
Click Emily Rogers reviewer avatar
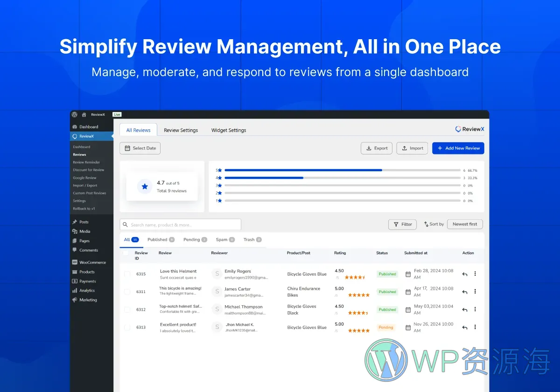coord(217,274)
